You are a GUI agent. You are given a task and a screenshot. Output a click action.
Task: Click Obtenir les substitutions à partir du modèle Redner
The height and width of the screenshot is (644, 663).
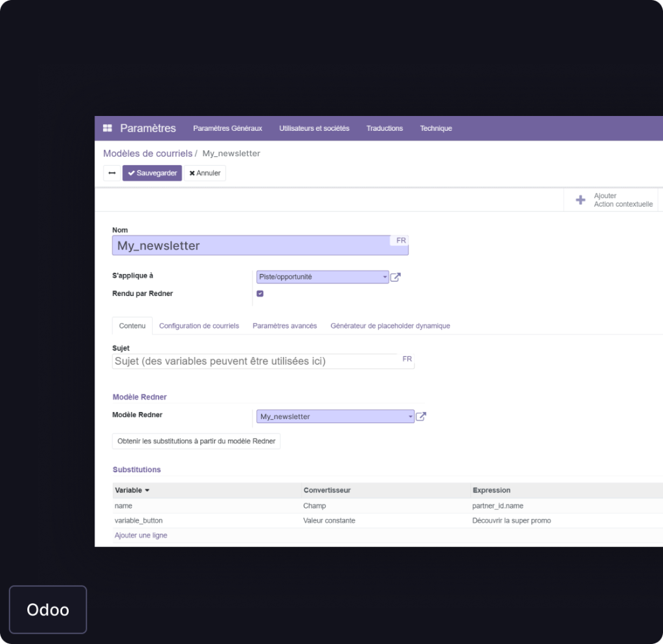click(x=196, y=441)
